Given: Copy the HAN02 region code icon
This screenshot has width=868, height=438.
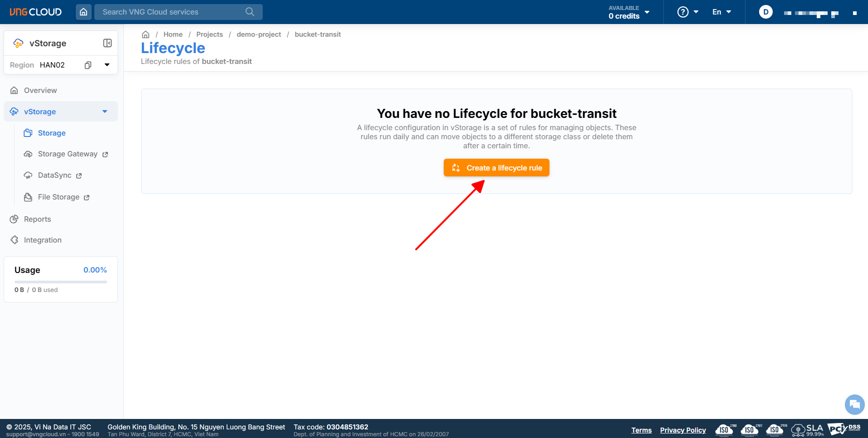Looking at the screenshot, I should tap(88, 65).
